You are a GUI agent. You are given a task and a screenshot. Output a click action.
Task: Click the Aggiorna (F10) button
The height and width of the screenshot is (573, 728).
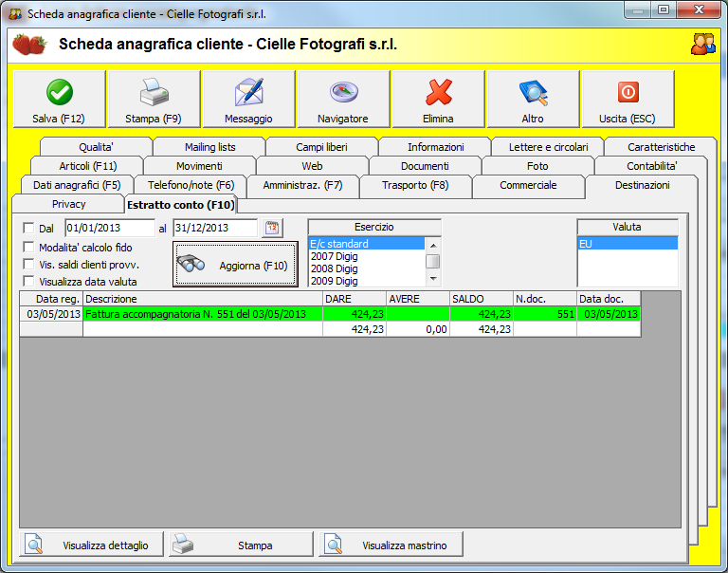(x=235, y=265)
